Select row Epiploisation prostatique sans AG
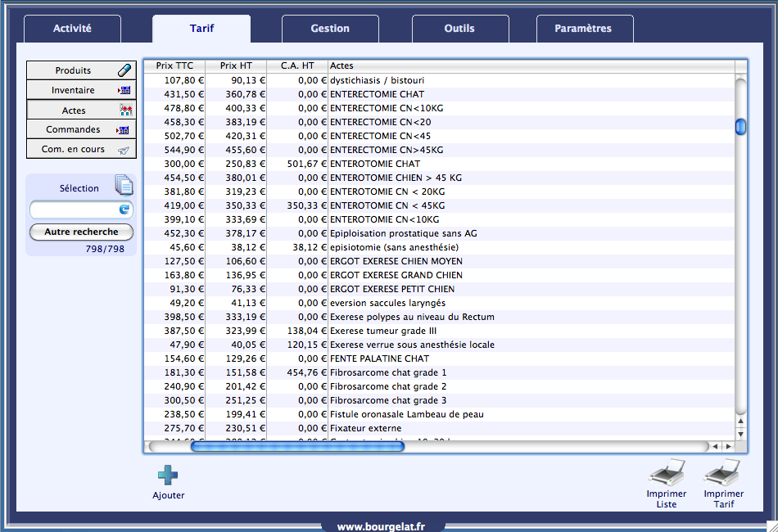This screenshot has height=532, width=778. tap(439, 233)
